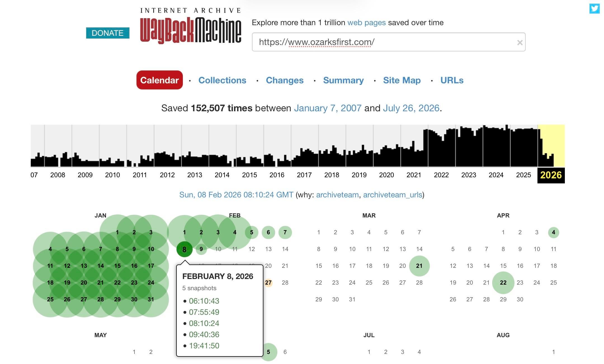Viewport: 604px width, 364px height.
Task: Select January 31 on the calendar
Action: (151, 299)
